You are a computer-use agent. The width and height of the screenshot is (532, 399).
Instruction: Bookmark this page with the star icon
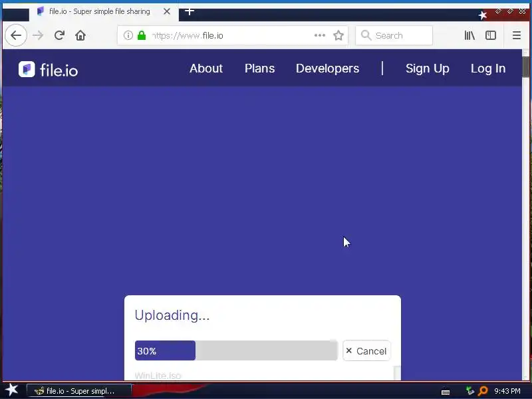pyautogui.click(x=338, y=35)
